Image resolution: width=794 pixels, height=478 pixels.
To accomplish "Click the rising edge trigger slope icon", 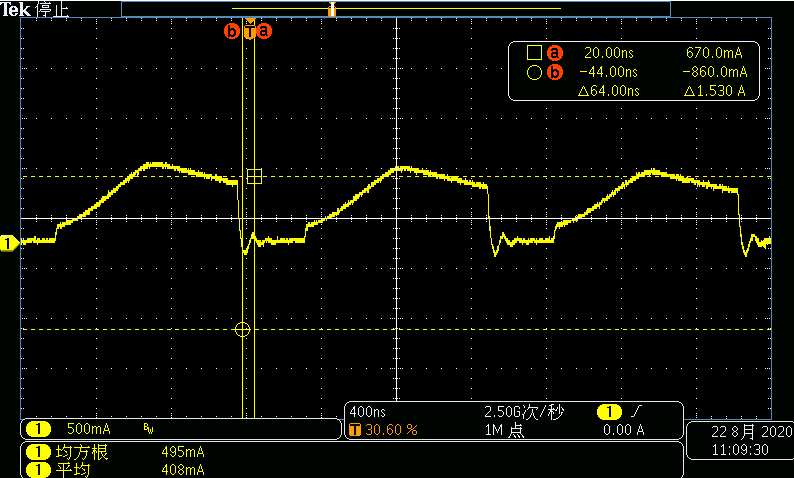I will [635, 412].
